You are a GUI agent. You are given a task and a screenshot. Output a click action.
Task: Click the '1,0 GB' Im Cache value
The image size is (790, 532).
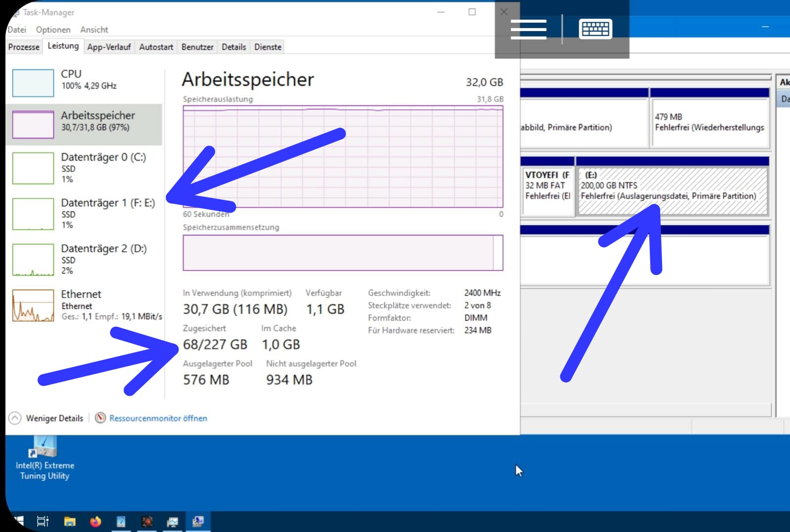pos(280,344)
